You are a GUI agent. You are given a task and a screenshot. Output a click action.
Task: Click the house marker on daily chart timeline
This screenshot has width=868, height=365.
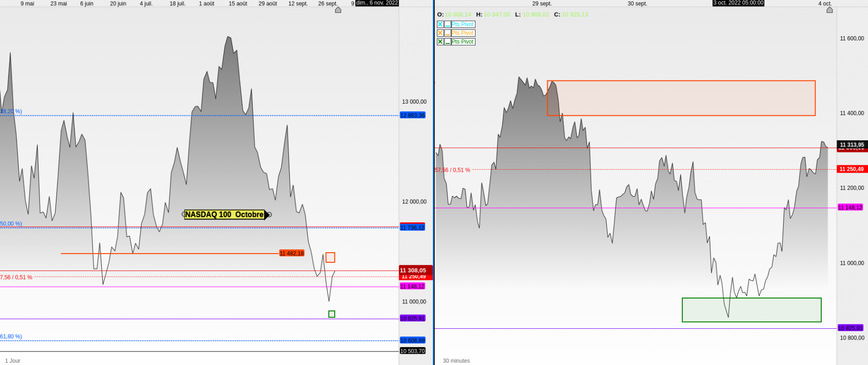(338, 10)
